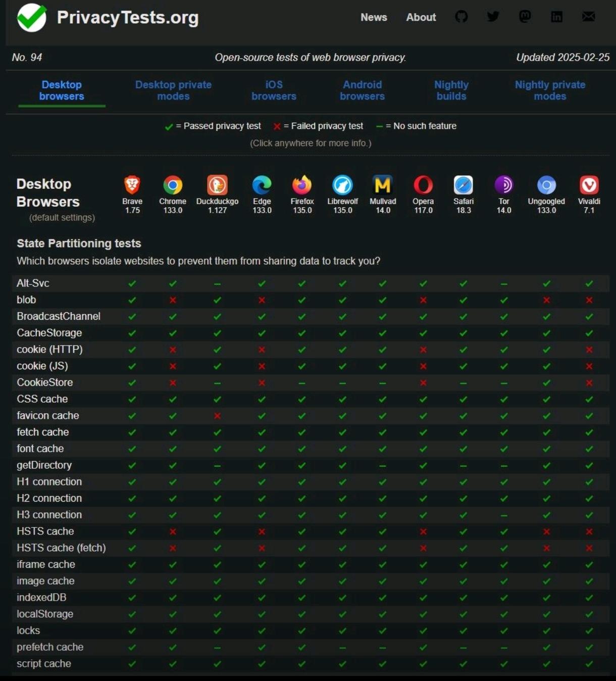This screenshot has height=681, width=616.
Task: Click Mullvad's dash for getDirectory
Action: click(x=383, y=466)
